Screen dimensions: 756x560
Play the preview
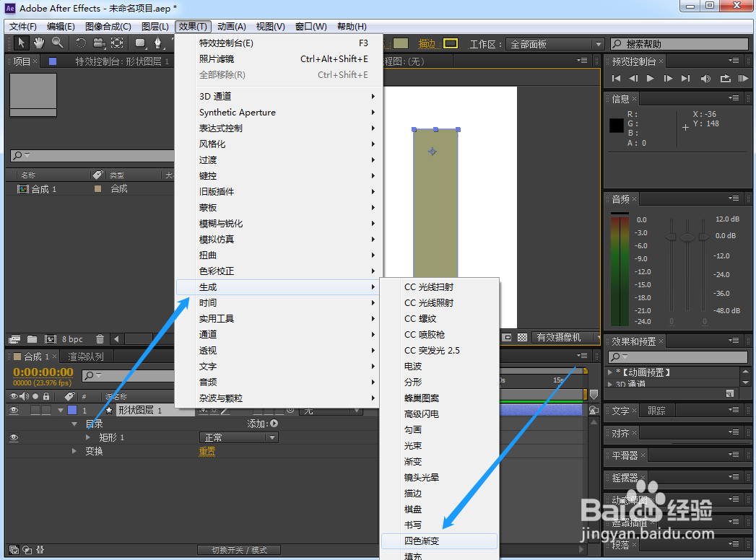[x=651, y=79]
